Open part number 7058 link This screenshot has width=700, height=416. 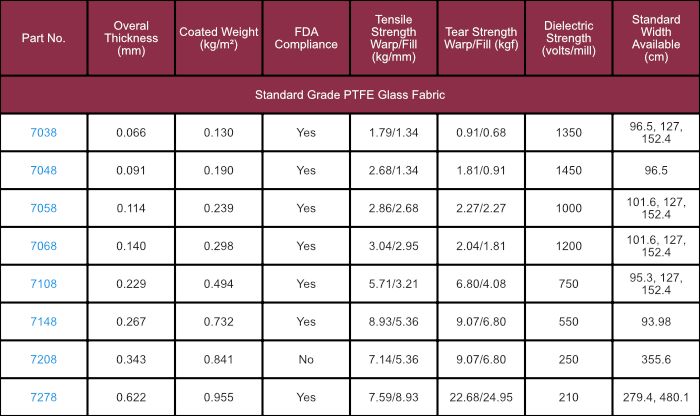click(43, 208)
